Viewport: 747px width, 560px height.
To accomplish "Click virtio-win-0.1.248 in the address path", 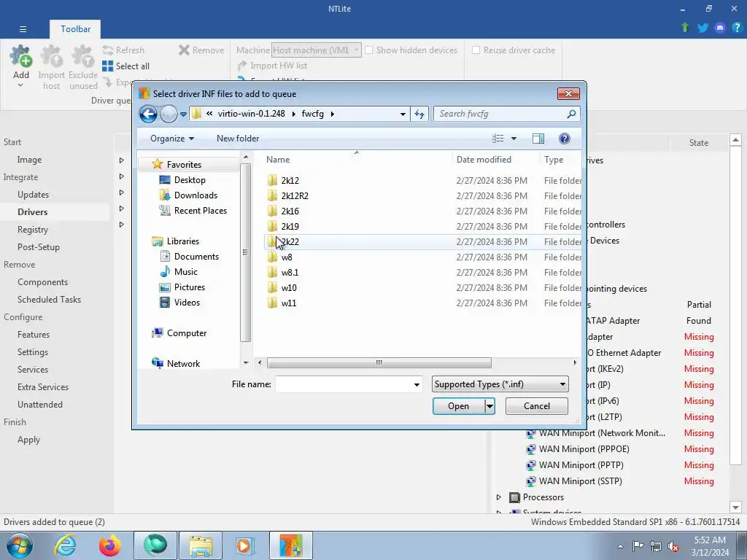I will [x=251, y=114].
